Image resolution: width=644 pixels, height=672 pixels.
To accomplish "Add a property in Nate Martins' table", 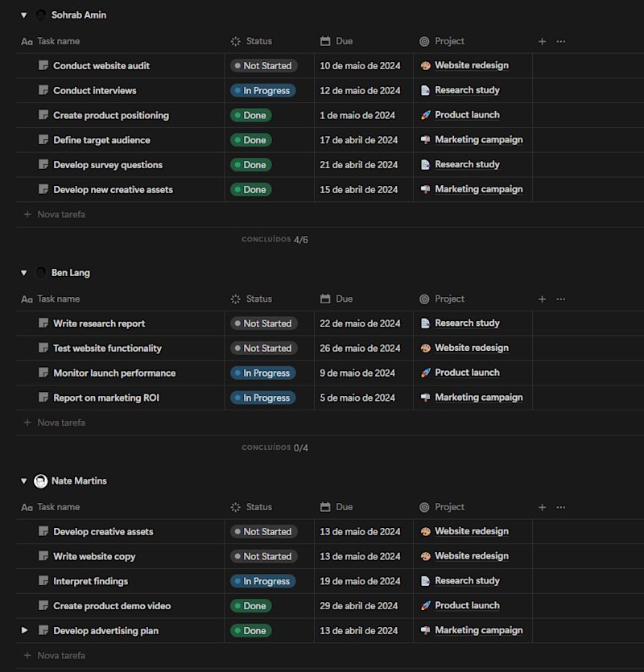I will [x=542, y=508].
